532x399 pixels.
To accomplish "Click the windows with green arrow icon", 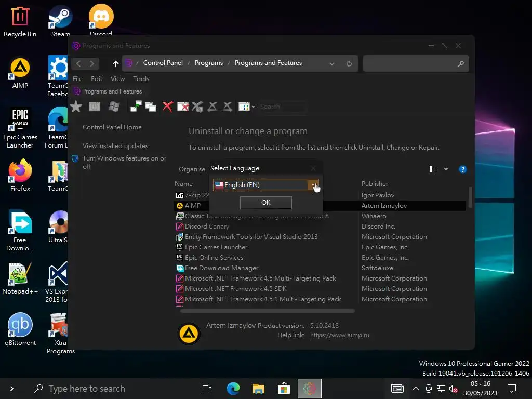I will point(136,107).
